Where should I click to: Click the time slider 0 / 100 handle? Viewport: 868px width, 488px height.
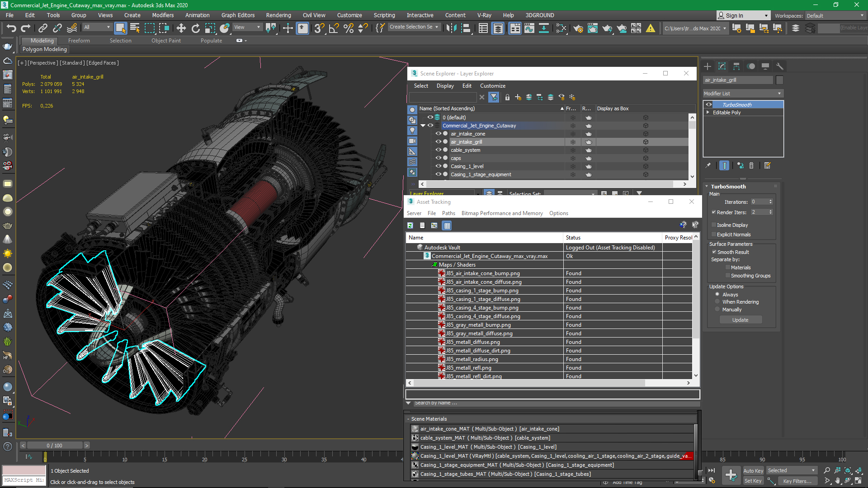coord(54,446)
